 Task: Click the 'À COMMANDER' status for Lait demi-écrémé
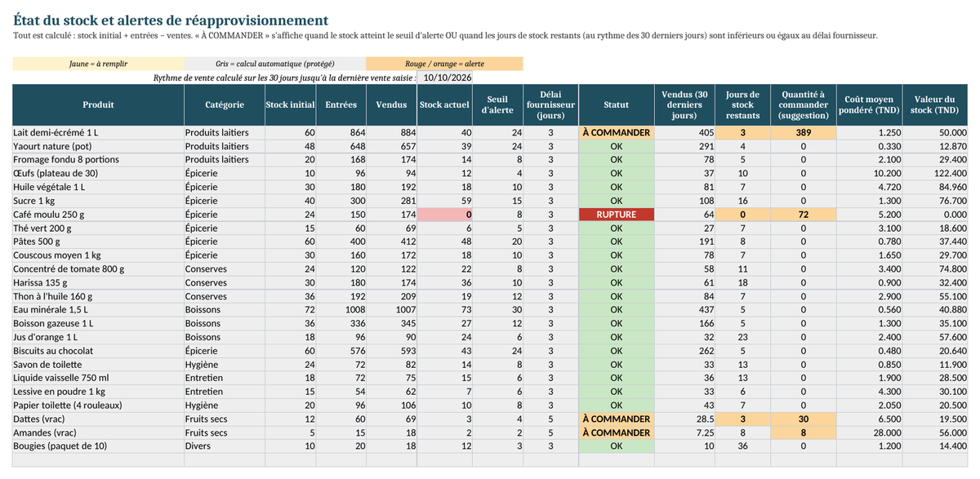[x=617, y=132]
